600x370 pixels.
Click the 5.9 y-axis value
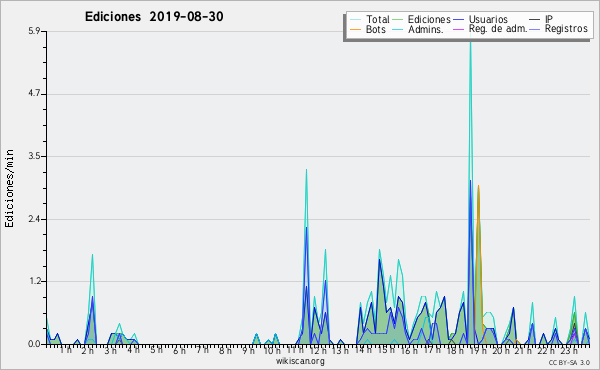[34, 31]
